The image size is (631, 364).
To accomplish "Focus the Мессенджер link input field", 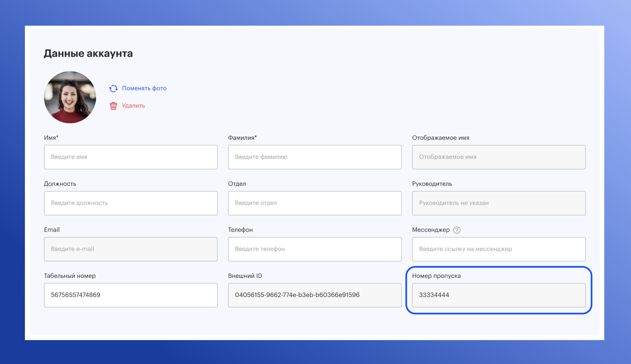I will (x=499, y=249).
